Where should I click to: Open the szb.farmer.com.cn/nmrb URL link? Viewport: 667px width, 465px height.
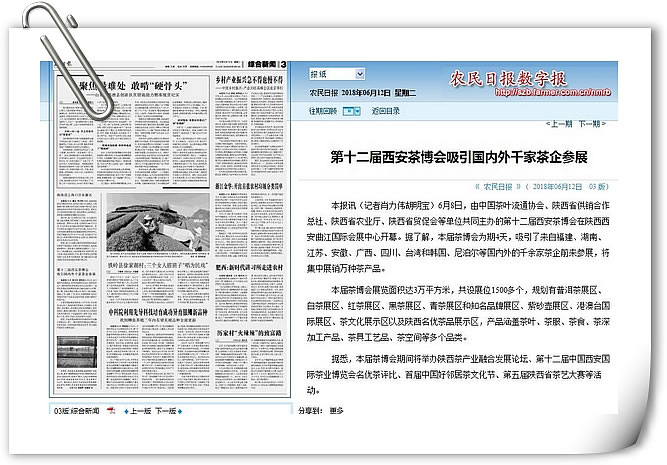553,92
